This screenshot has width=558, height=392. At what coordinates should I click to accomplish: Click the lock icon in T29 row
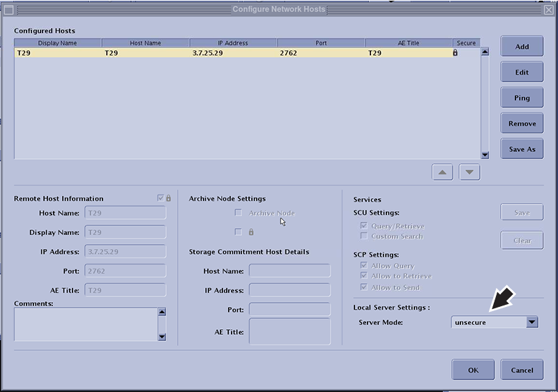(x=455, y=52)
